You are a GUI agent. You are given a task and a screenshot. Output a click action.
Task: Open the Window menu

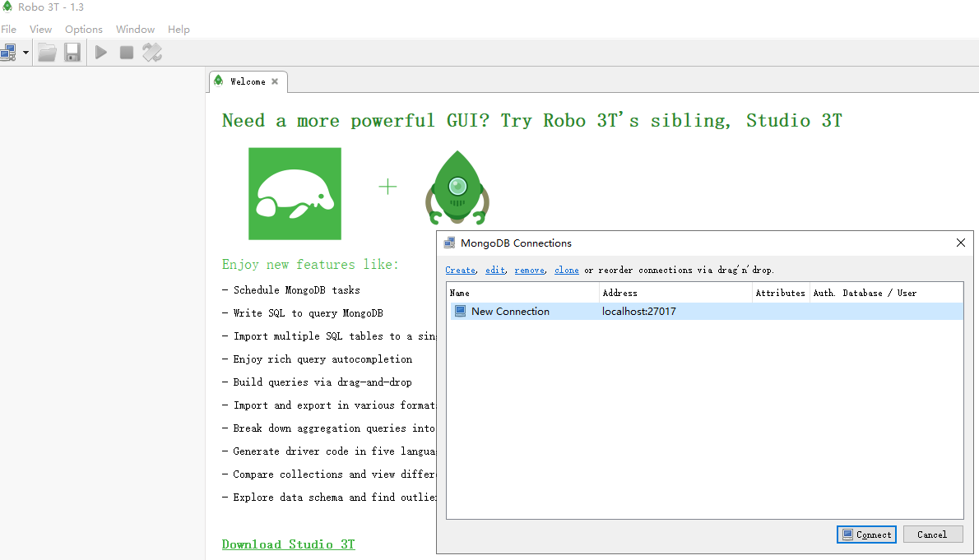coord(135,30)
